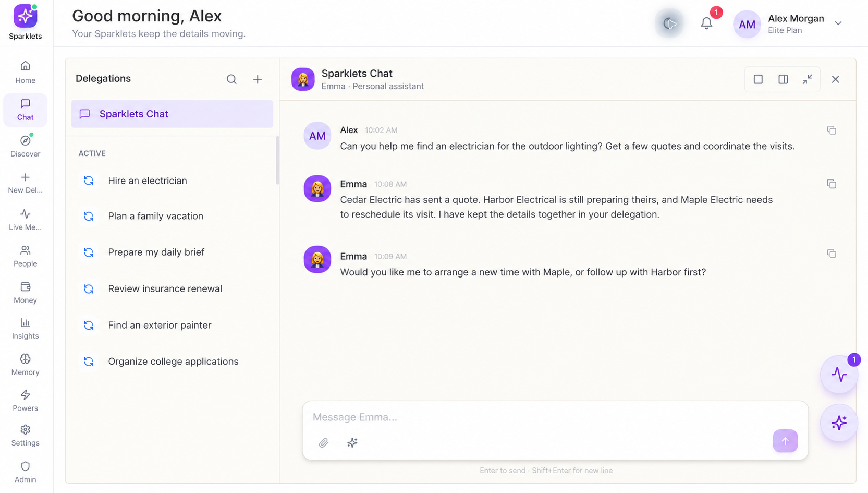Open Hire an electrician delegation
The height and width of the screenshot is (493, 868).
coord(172,181)
